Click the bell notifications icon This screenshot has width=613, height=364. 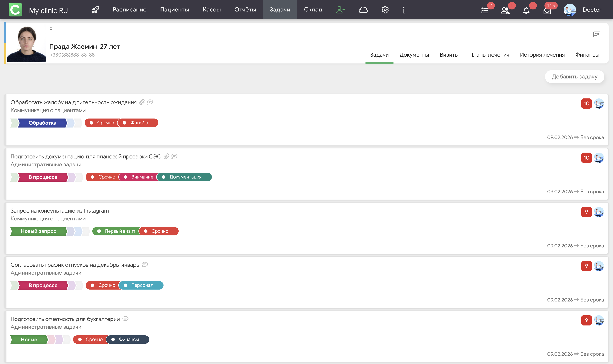[526, 11]
